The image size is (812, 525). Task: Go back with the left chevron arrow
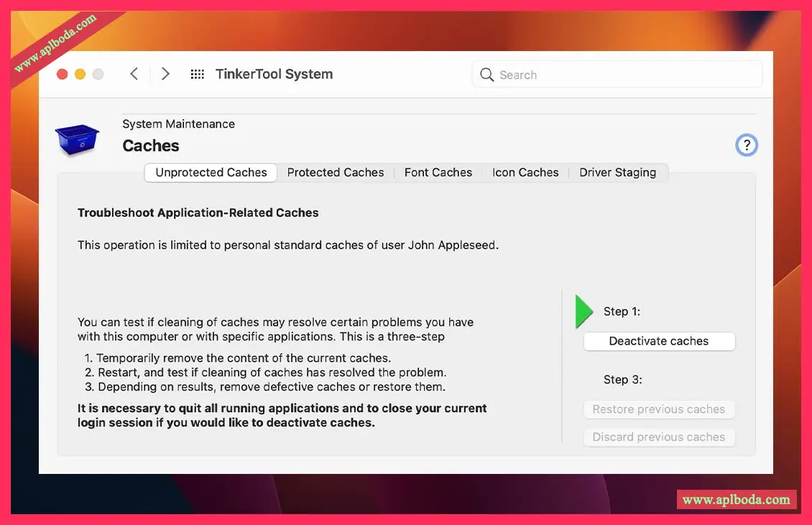(134, 74)
